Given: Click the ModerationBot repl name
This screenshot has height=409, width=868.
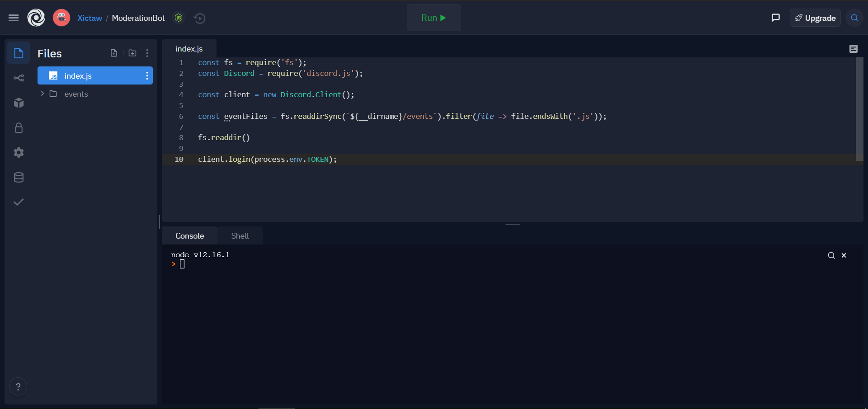Looking at the screenshot, I should coord(138,18).
